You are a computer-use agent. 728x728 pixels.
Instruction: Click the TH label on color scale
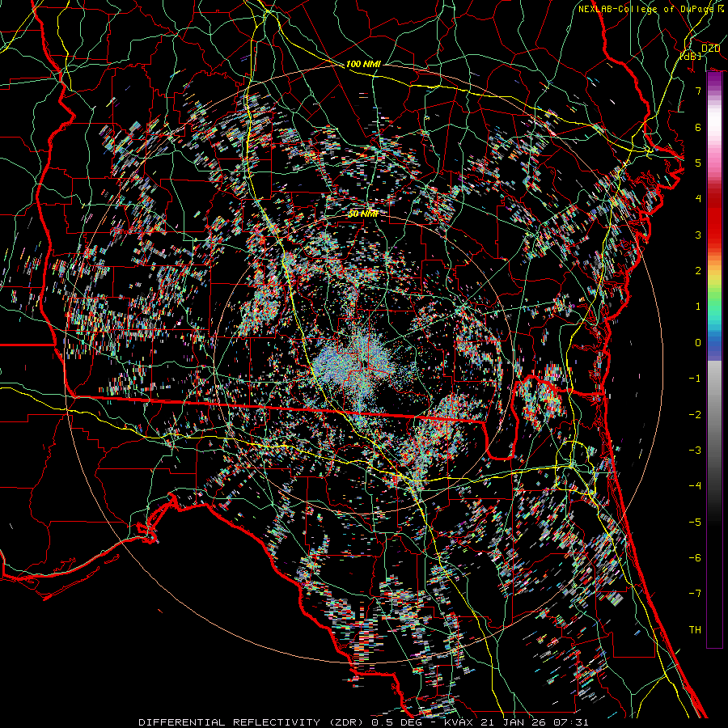pos(695,630)
